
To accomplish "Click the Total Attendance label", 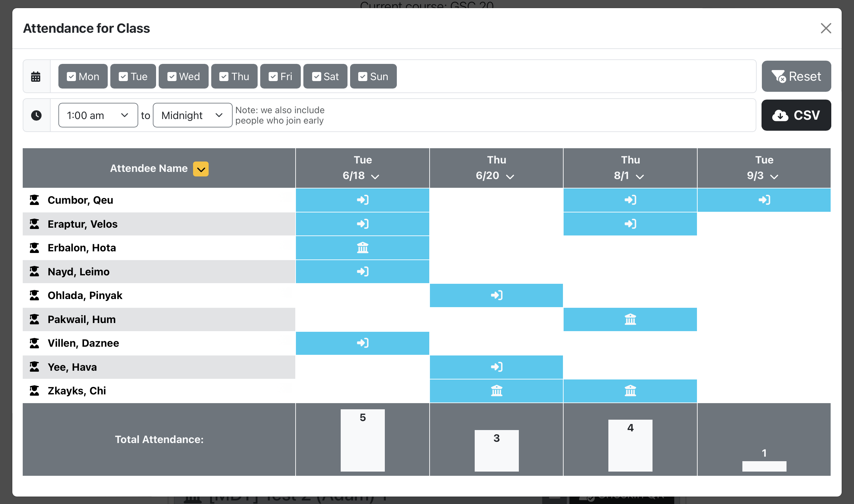I will coord(159,439).
